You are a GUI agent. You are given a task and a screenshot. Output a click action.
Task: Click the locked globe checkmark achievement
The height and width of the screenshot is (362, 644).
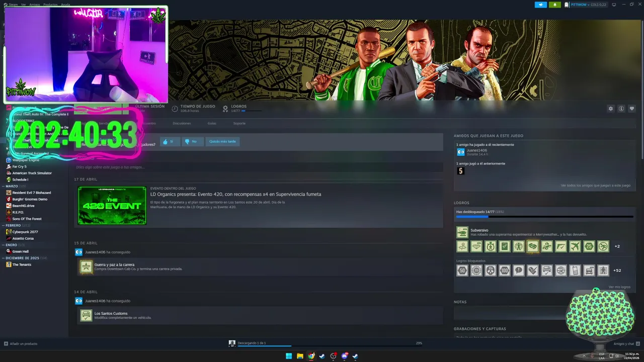(560, 270)
